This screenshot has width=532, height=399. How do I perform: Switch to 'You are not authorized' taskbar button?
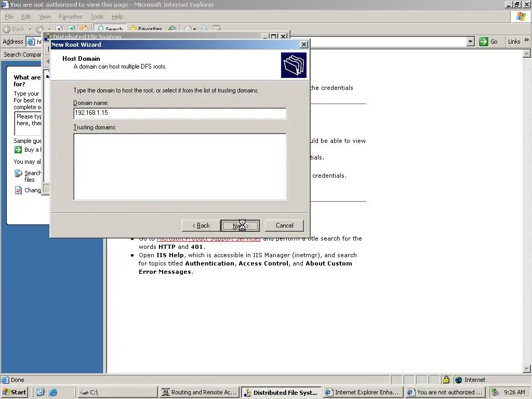[445, 392]
